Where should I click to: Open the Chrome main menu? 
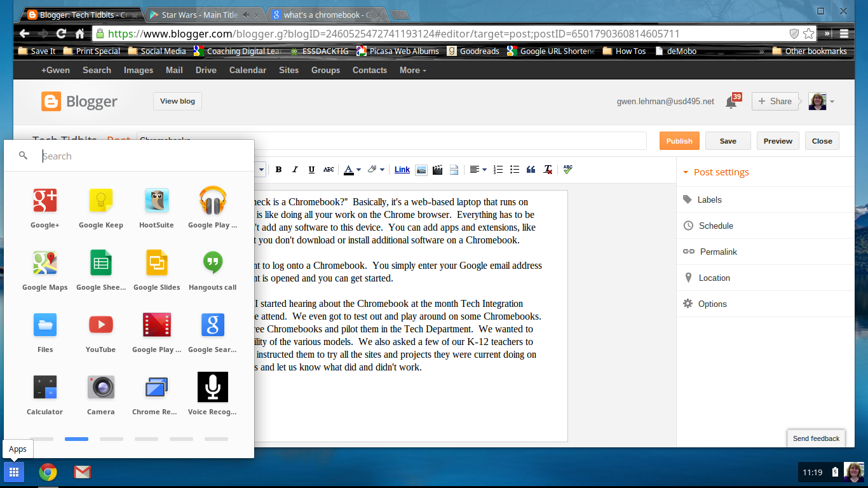[x=844, y=34]
